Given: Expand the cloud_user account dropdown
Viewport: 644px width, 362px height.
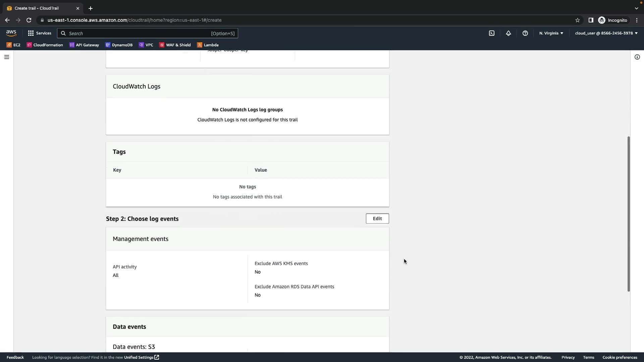Looking at the screenshot, I should [x=606, y=33].
